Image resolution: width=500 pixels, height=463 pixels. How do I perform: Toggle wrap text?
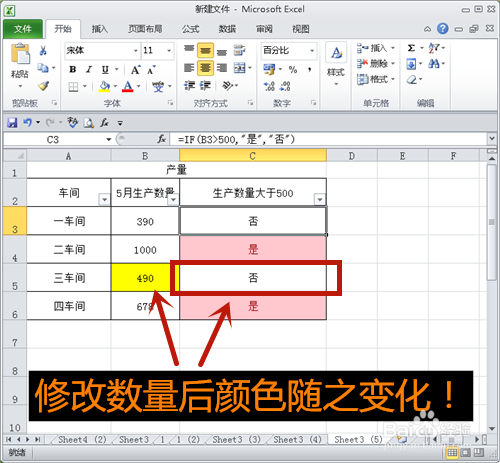click(239, 51)
